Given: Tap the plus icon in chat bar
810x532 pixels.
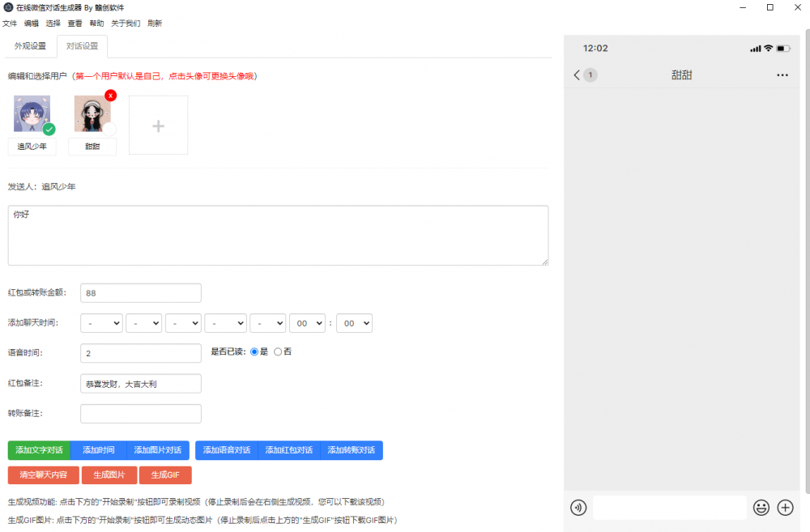Looking at the screenshot, I should click(785, 508).
